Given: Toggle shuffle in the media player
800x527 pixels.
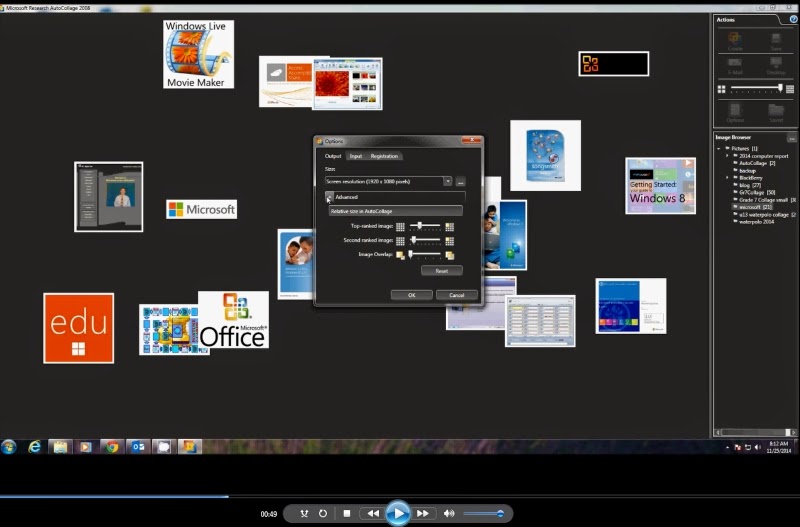Looking at the screenshot, I should [x=304, y=513].
